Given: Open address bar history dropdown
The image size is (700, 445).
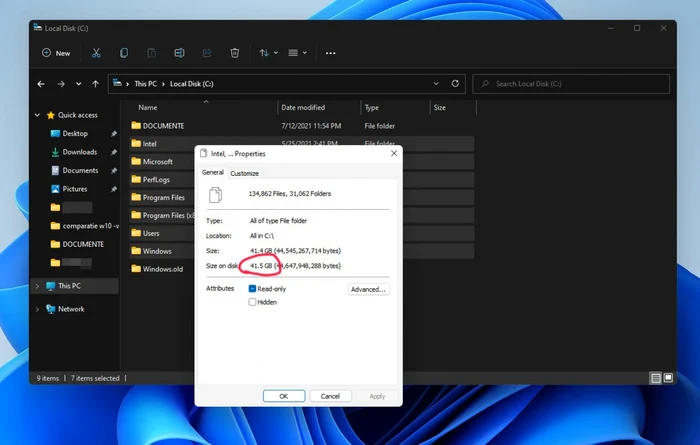Looking at the screenshot, I should coord(436,84).
